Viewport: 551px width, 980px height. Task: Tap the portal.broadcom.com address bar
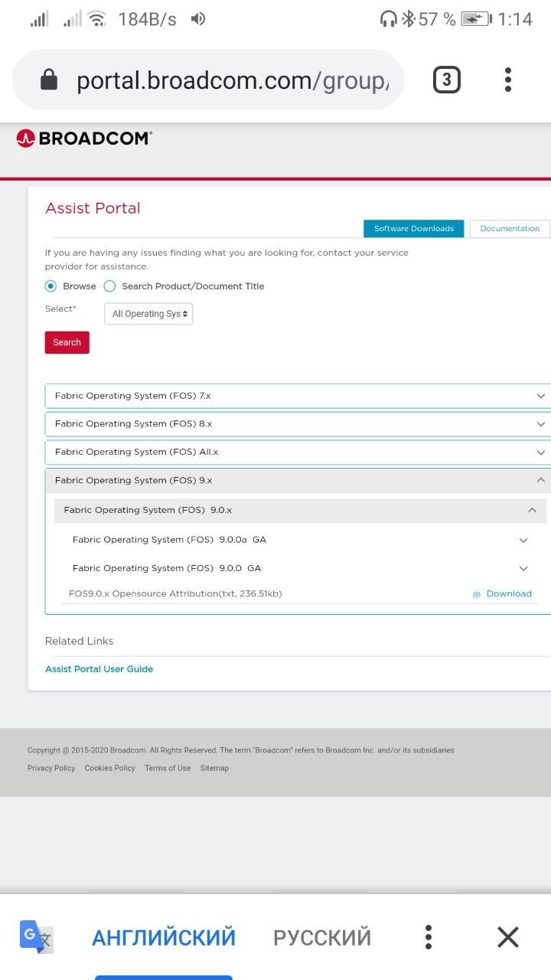click(208, 80)
